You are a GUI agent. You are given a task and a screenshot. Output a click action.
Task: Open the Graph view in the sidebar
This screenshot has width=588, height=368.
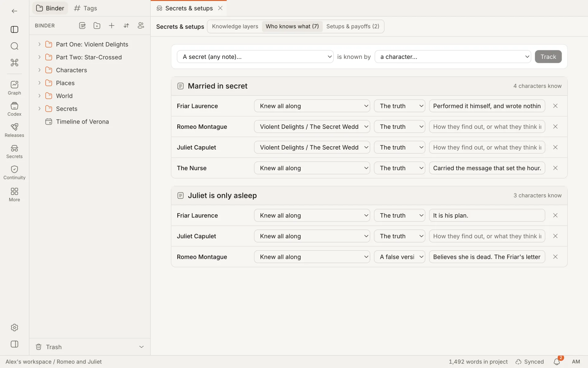point(14,88)
